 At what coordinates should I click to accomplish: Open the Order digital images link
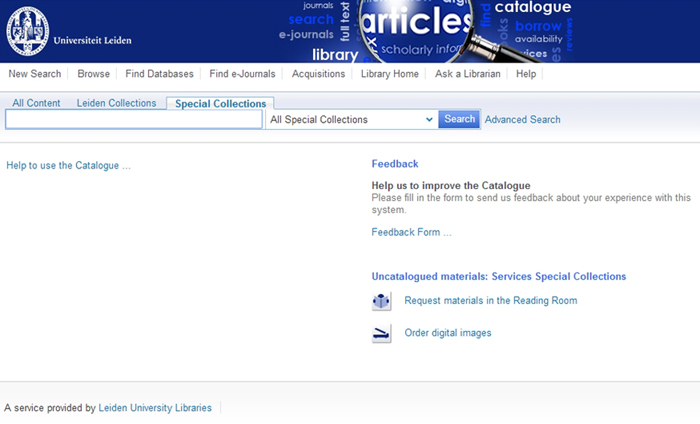click(448, 333)
